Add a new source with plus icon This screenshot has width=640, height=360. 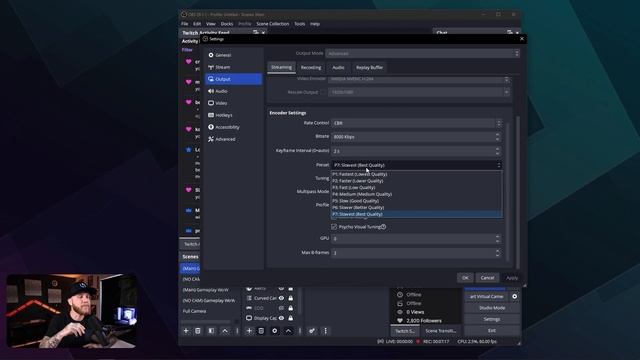tap(249, 331)
